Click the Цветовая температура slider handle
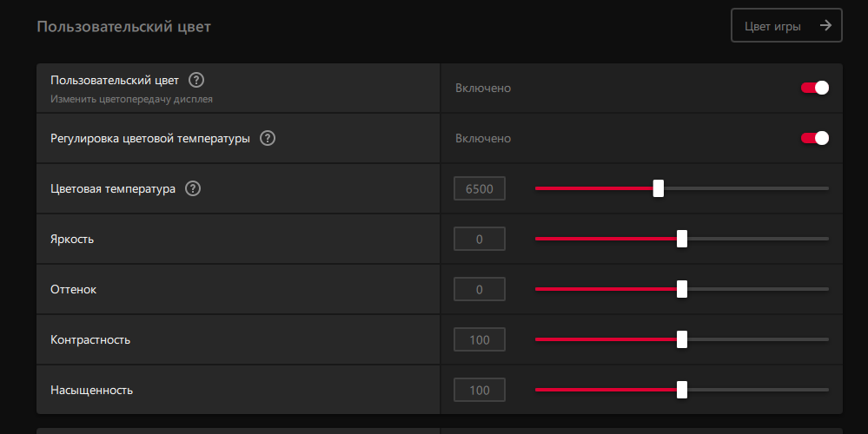This screenshot has height=434, width=868. pyautogui.click(x=659, y=188)
